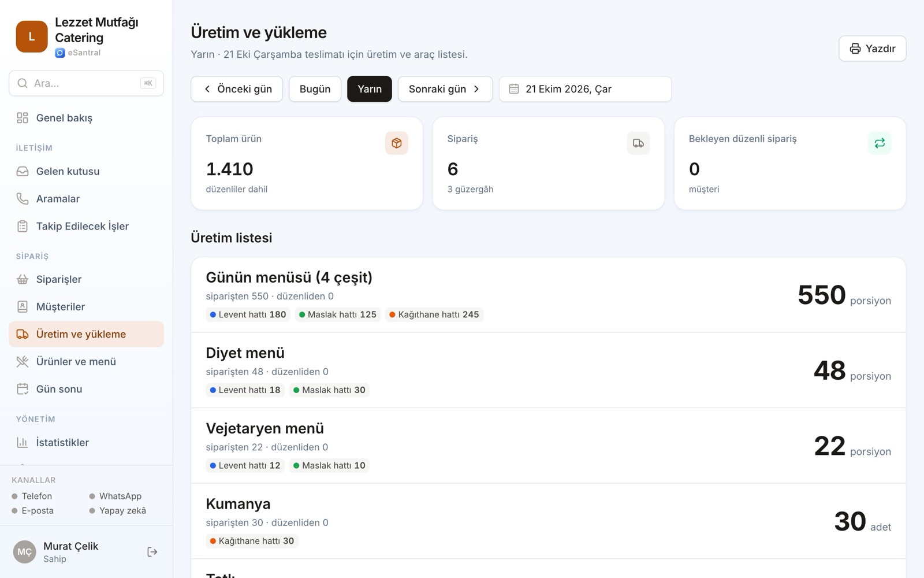Open the date picker showing 21 Ekim 2026
The height and width of the screenshot is (578, 924).
tap(585, 89)
